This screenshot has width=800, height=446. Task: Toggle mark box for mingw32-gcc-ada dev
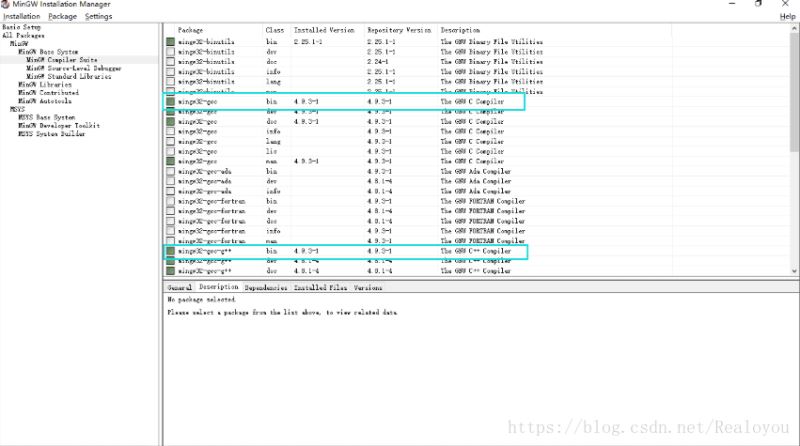coord(170,181)
